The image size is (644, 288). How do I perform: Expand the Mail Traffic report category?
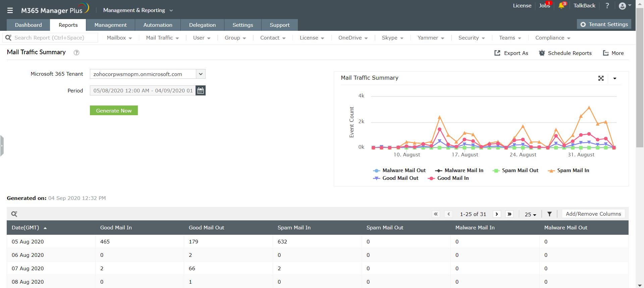coord(162,38)
